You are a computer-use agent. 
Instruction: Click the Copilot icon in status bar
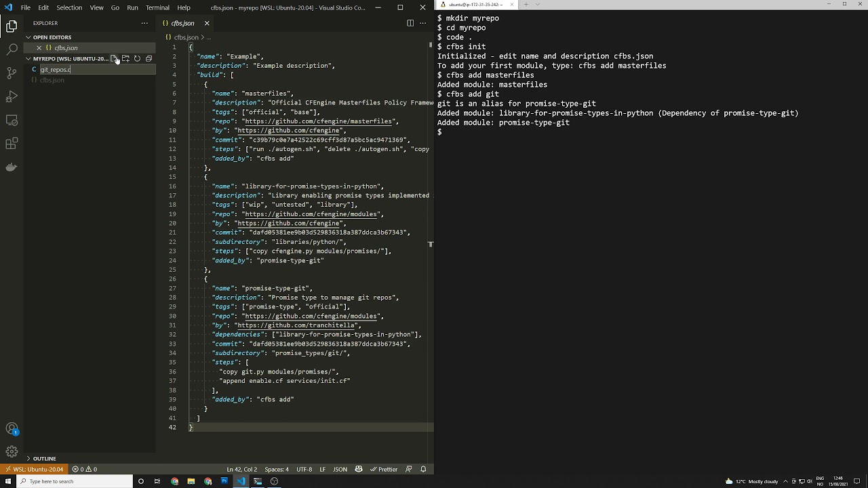[359, 469]
